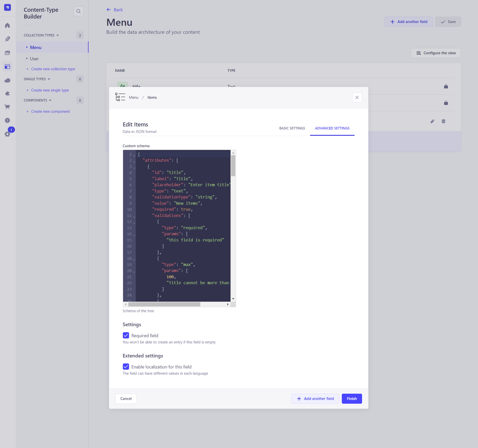Click the trash delete icon in field row

(443, 121)
